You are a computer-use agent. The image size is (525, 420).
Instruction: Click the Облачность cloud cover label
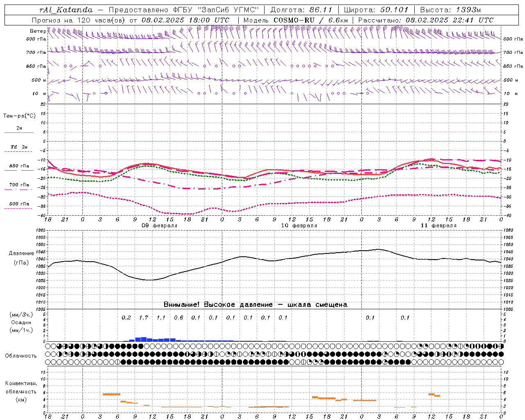(21, 356)
